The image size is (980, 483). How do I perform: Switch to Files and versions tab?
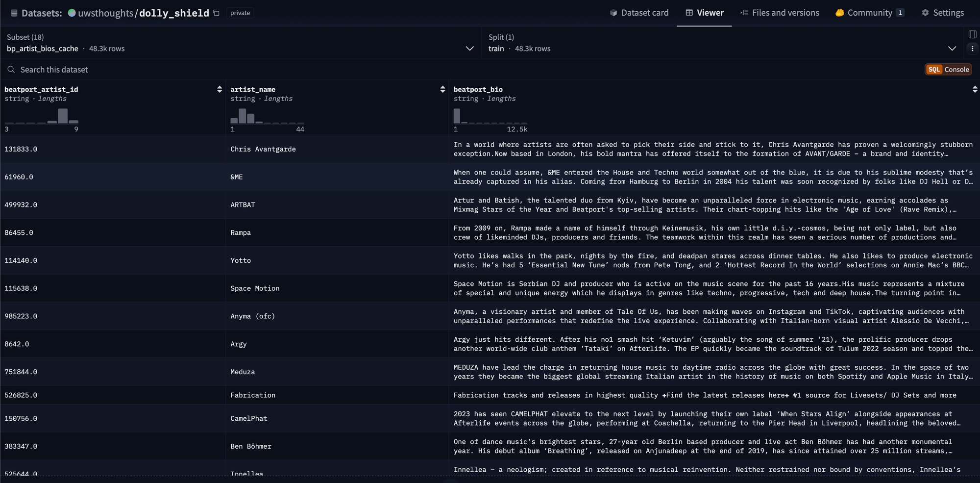[x=780, y=13]
